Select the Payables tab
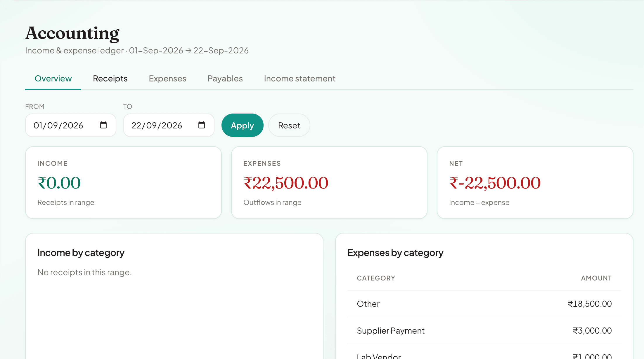Image resolution: width=644 pixels, height=359 pixels. (225, 79)
